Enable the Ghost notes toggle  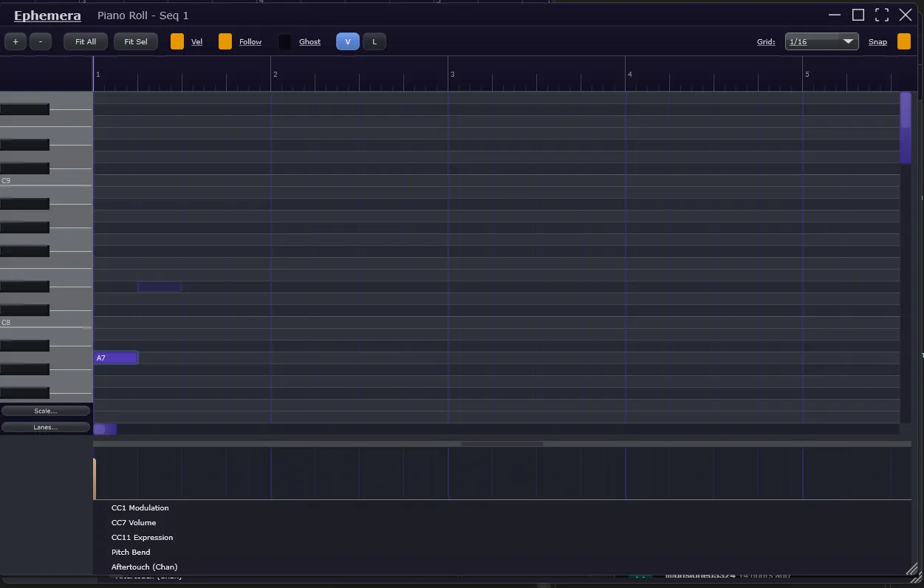tap(285, 42)
